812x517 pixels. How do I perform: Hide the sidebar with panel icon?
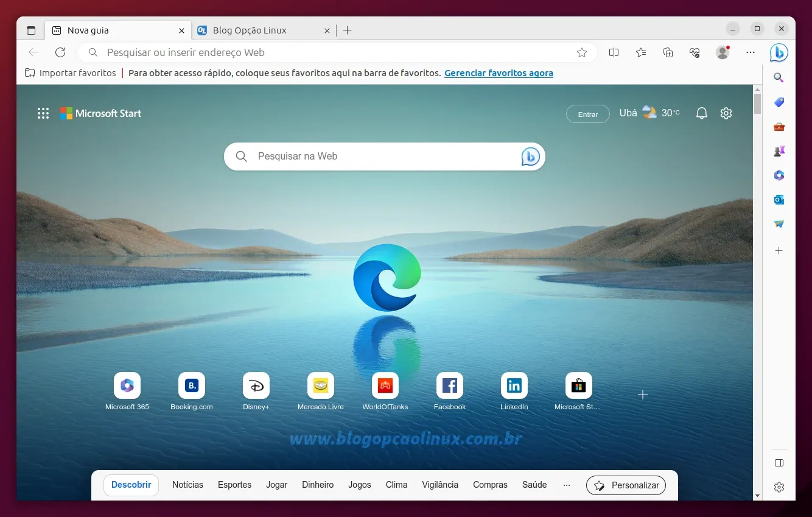[x=779, y=463]
